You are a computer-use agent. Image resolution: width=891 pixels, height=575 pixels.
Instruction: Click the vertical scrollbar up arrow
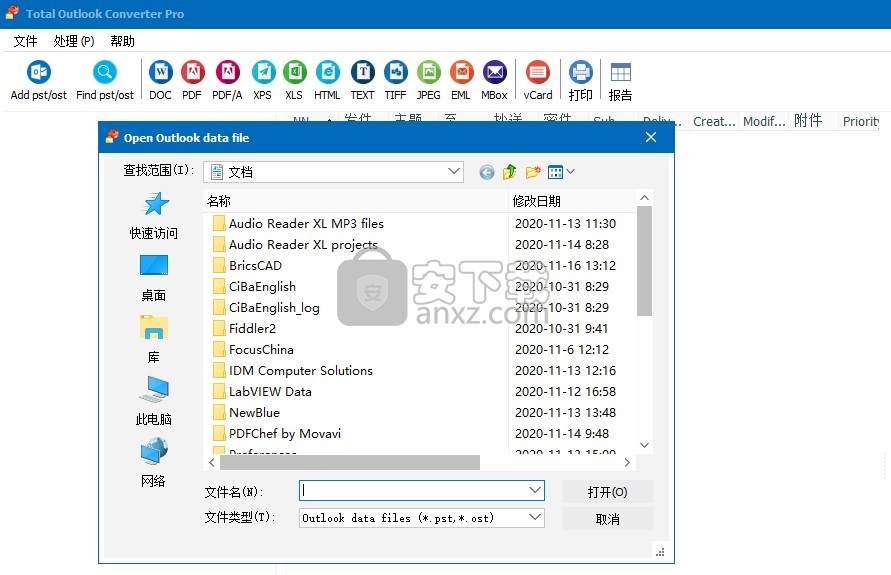[x=644, y=198]
